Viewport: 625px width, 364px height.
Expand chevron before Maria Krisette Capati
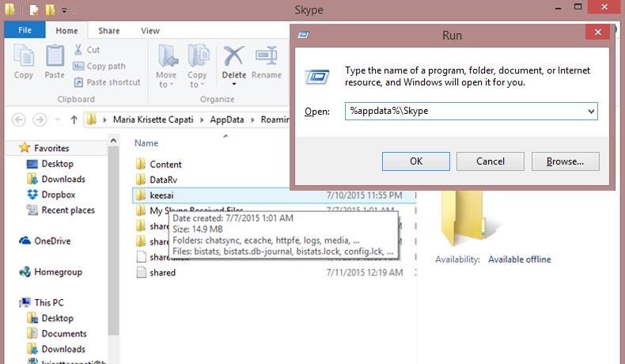(105, 119)
